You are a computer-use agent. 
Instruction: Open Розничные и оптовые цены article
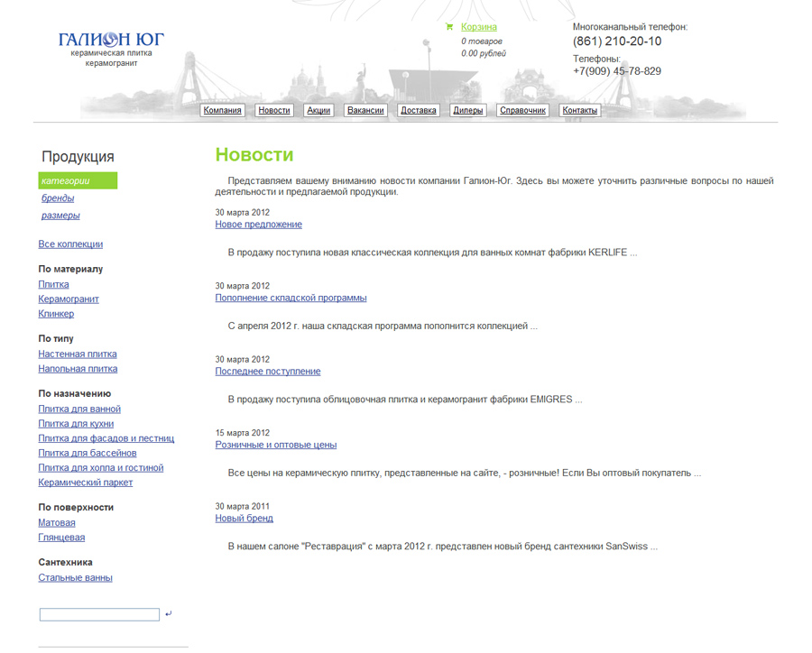(x=275, y=445)
